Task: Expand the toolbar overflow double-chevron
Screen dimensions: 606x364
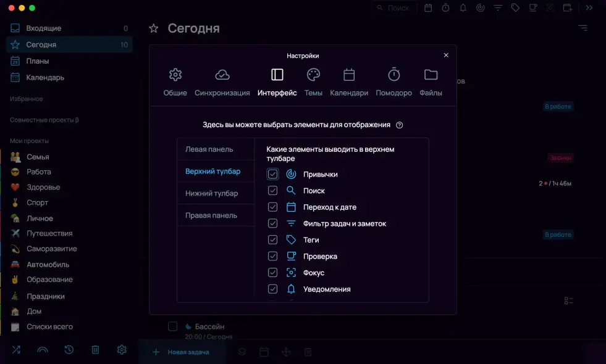Action: [x=589, y=8]
